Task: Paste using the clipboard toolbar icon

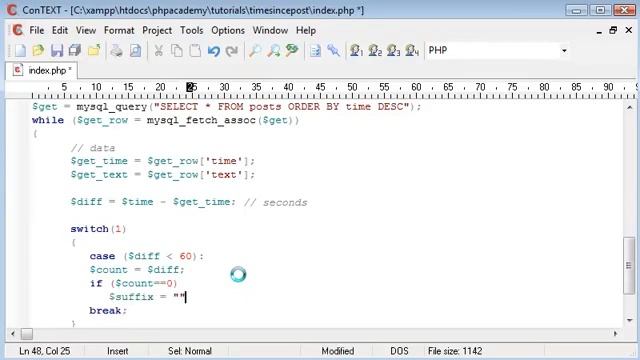Action: pos(195,51)
